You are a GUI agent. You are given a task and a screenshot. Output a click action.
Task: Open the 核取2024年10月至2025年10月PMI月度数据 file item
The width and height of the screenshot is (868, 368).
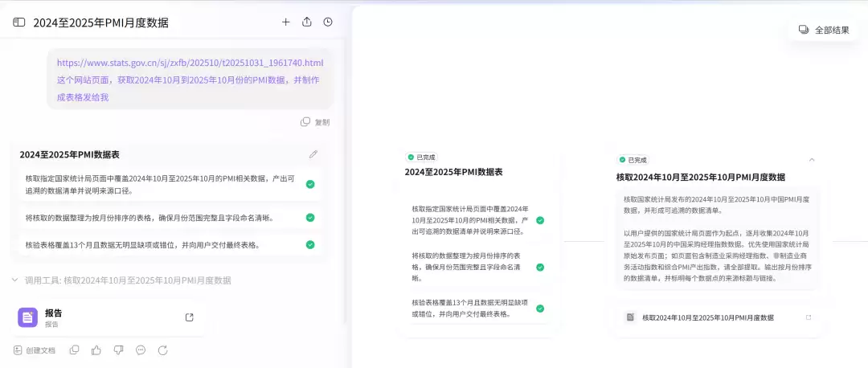tap(718, 317)
